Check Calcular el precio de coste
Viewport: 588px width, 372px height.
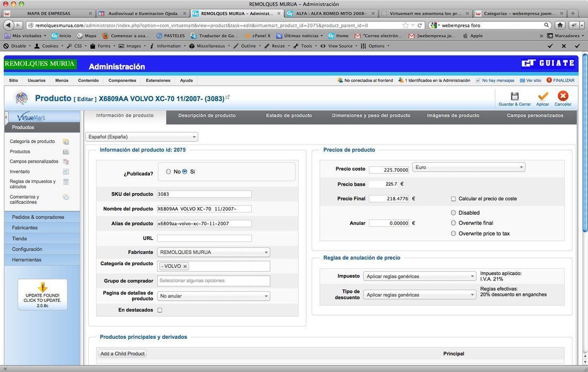pos(453,199)
